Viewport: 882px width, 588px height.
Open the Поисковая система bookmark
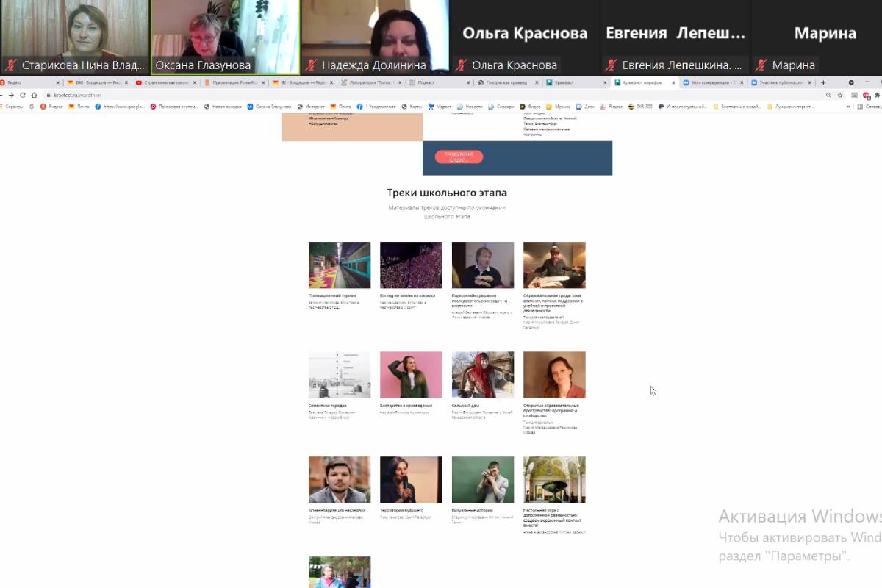click(x=173, y=107)
